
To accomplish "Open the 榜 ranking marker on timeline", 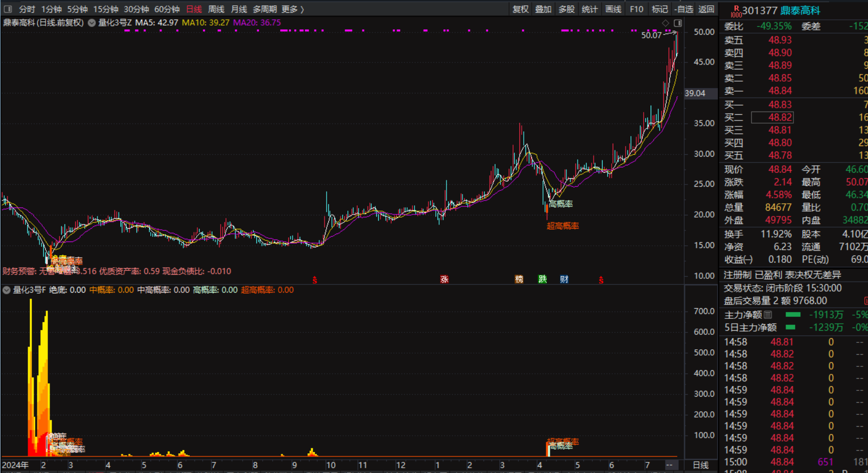I will click(519, 279).
